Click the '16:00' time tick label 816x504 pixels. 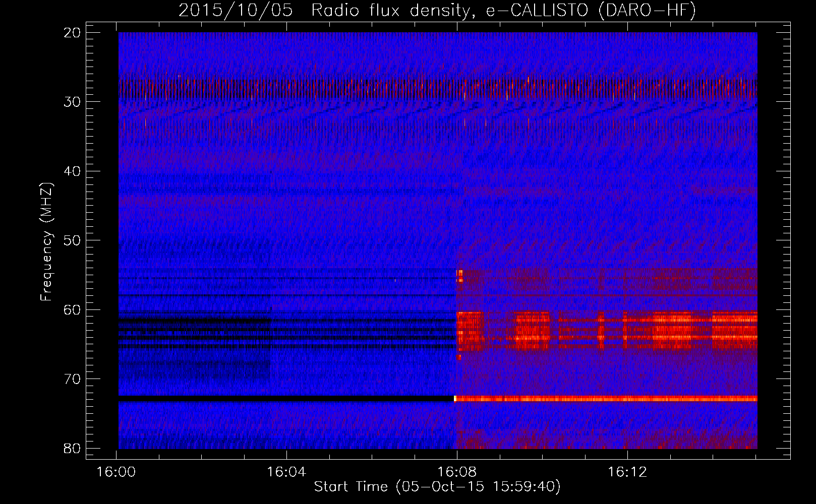pos(116,472)
